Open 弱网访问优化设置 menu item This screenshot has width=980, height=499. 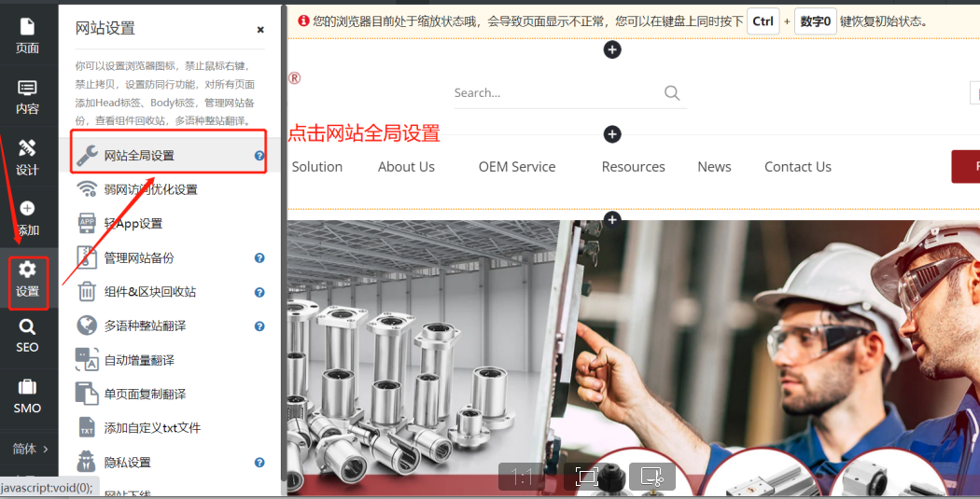click(150, 189)
